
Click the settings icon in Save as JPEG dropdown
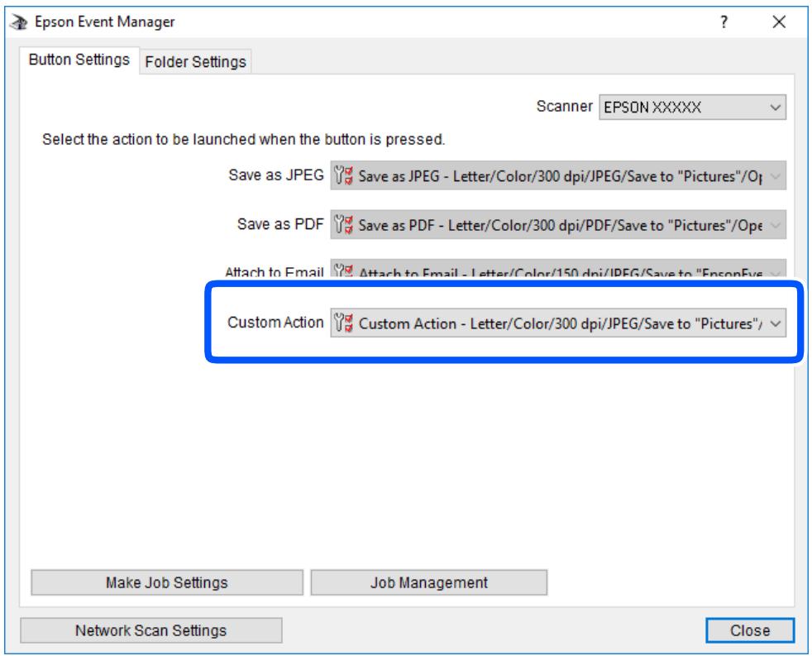tap(343, 175)
